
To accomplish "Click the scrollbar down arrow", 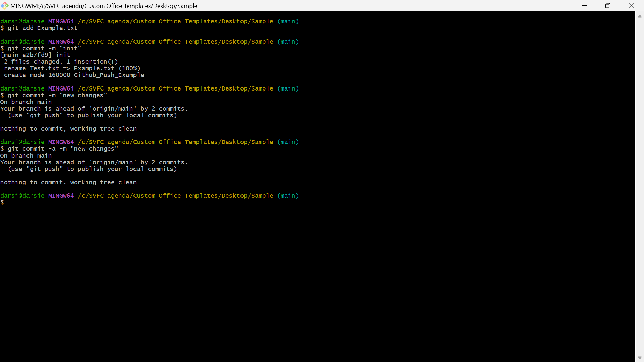I will point(640,358).
